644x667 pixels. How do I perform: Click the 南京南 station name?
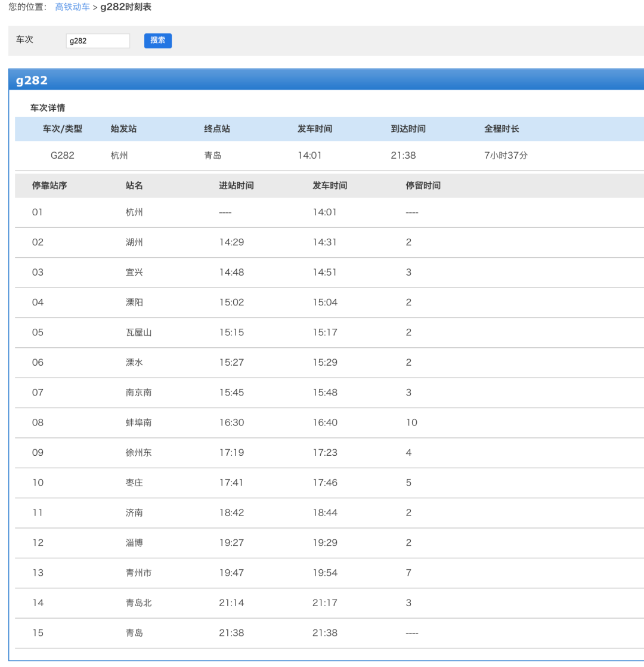coord(138,393)
